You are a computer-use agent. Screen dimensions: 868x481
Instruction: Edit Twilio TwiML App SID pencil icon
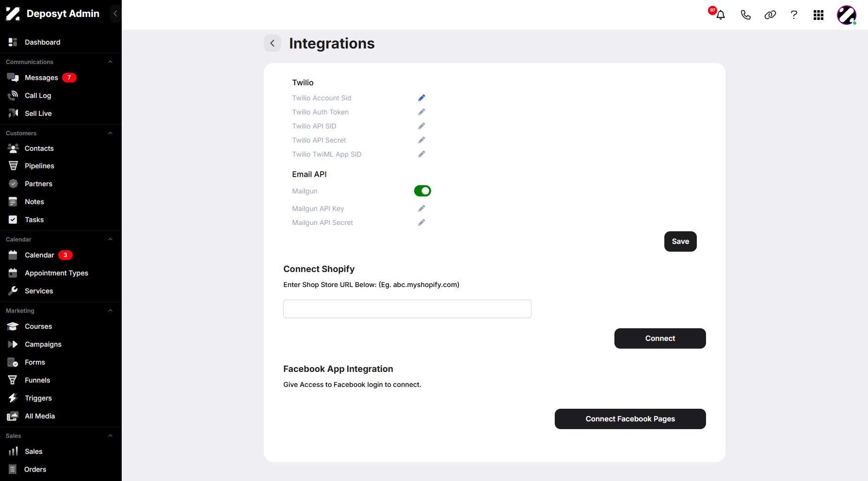[421, 154]
